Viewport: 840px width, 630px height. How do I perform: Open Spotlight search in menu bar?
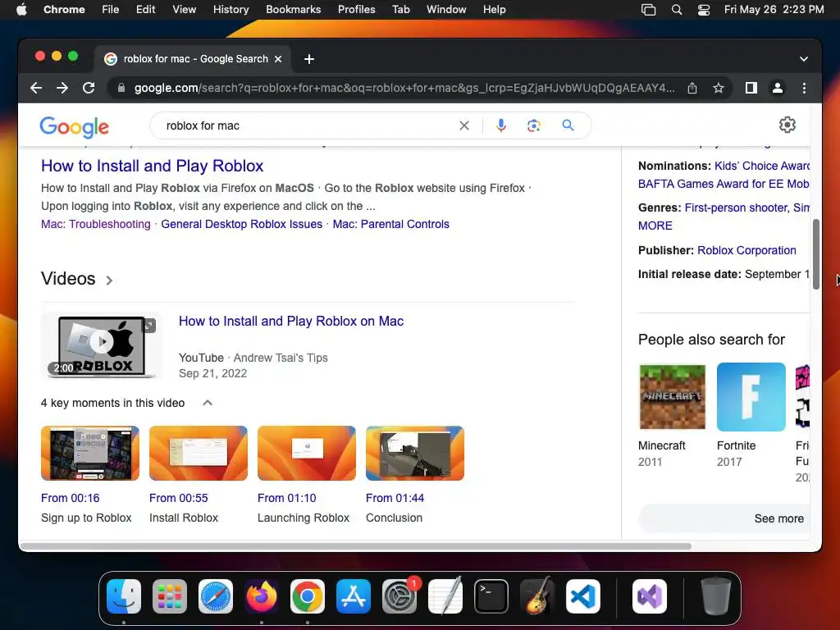677,10
